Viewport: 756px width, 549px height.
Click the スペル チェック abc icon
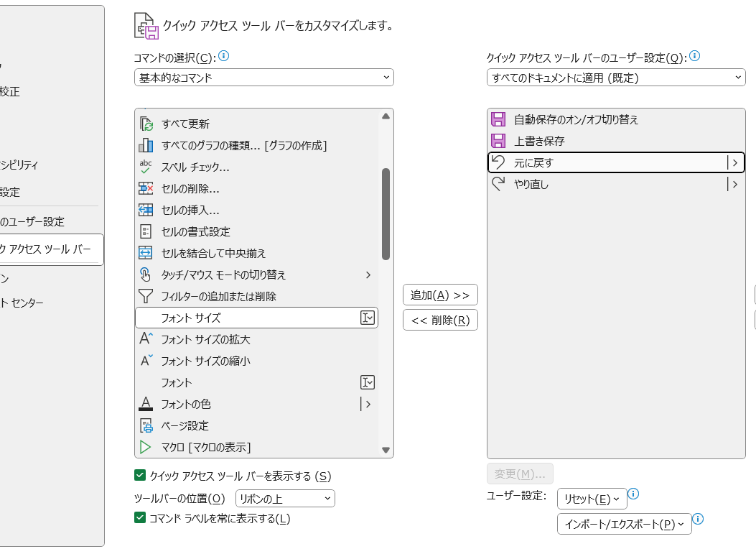146,167
